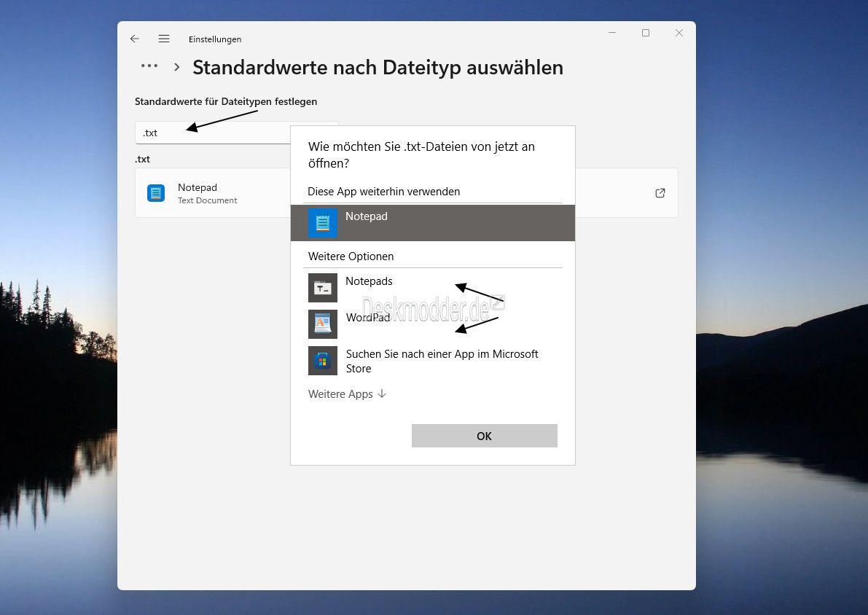Maximize the Einstellungen window
This screenshot has width=868, height=615.
(x=646, y=34)
